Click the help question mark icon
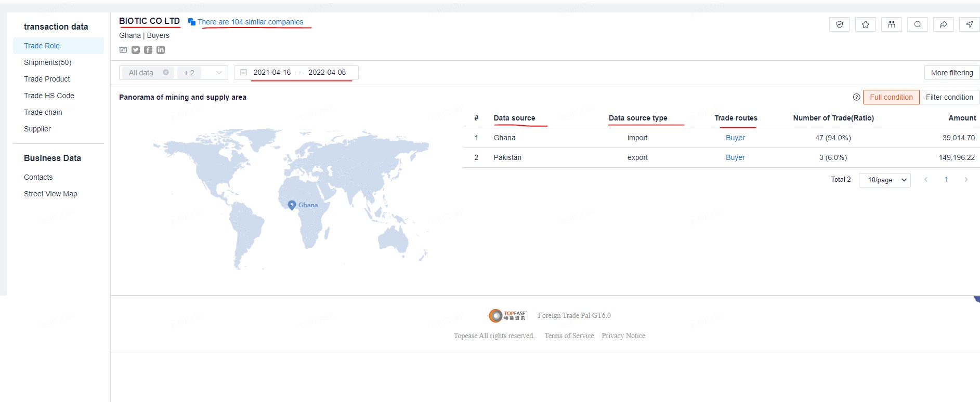This screenshot has height=402, width=980. click(857, 97)
